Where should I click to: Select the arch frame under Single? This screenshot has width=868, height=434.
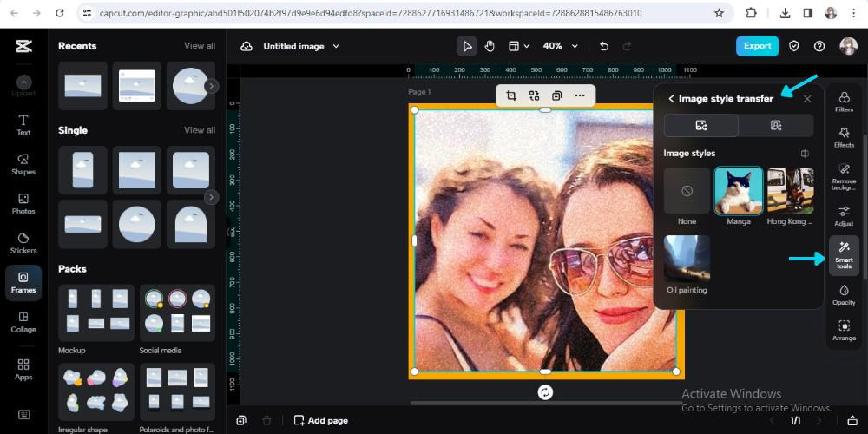191,224
